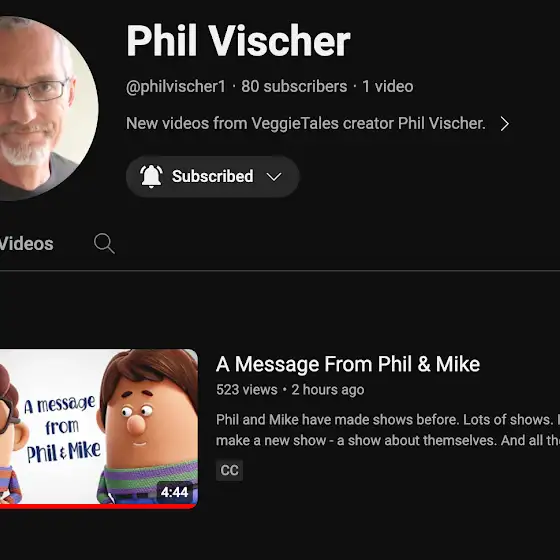The width and height of the screenshot is (560, 560).
Task: Open Phil Vischer's round profile picture
Action: click(x=43, y=108)
